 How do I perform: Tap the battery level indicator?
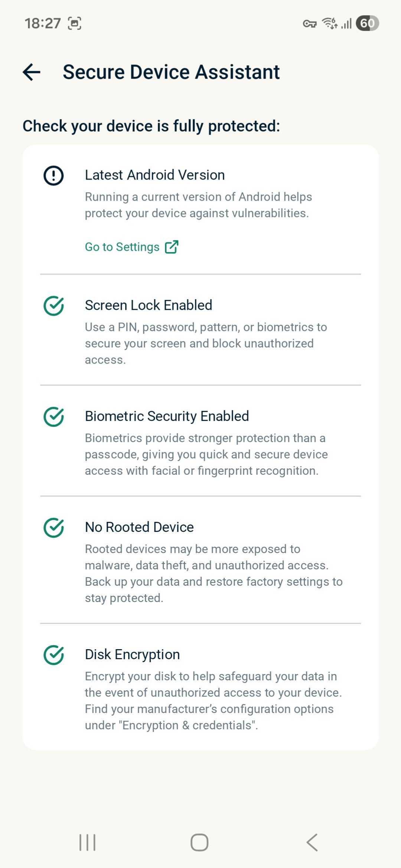(367, 23)
